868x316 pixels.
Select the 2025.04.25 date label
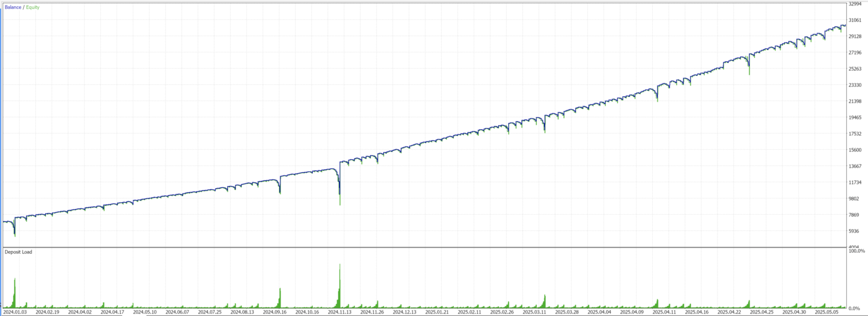[762, 312]
